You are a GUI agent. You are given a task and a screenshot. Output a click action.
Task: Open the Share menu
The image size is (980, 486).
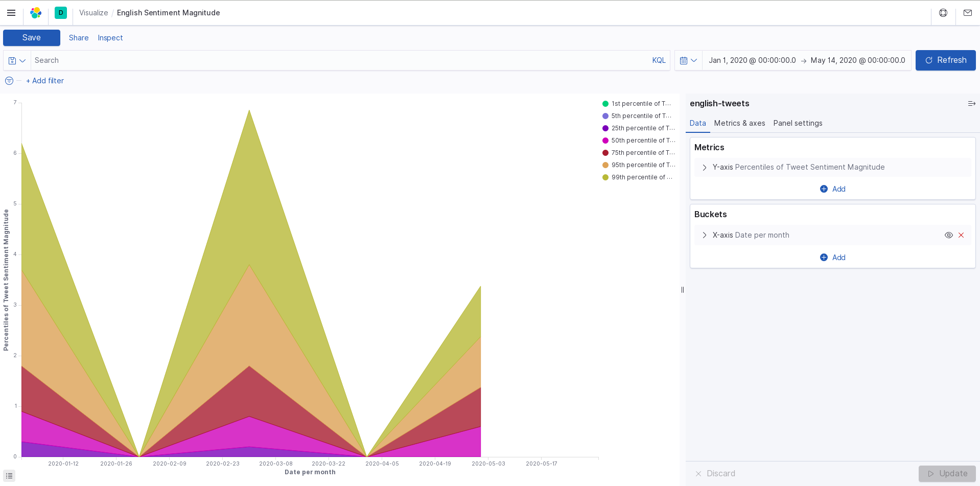79,38
